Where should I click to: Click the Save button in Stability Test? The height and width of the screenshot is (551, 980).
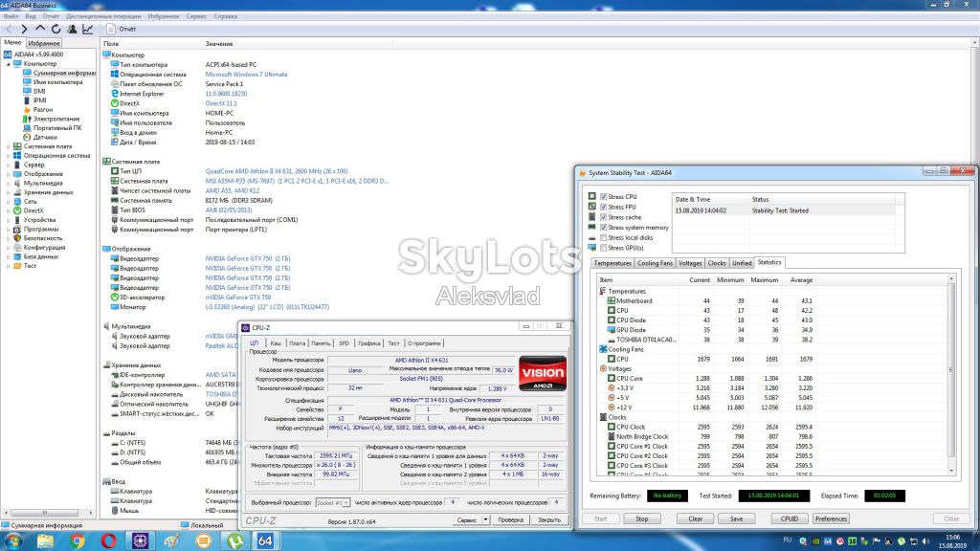(x=736, y=518)
